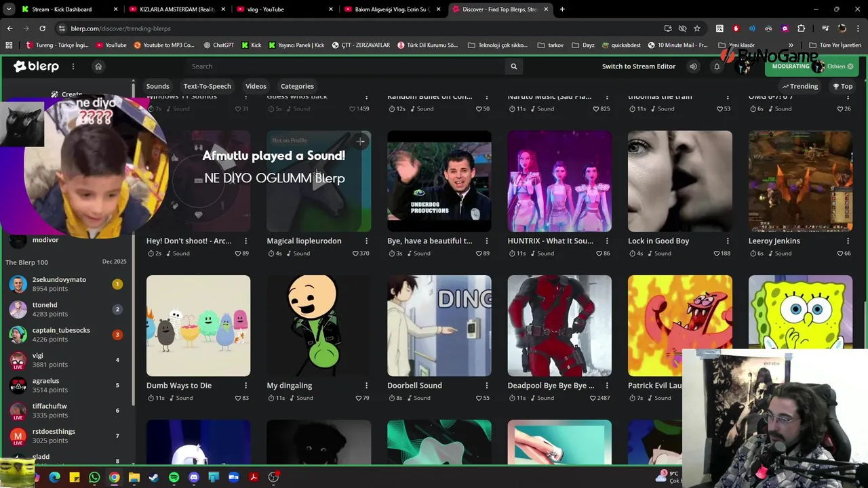Open the Videos tab

click(256, 86)
